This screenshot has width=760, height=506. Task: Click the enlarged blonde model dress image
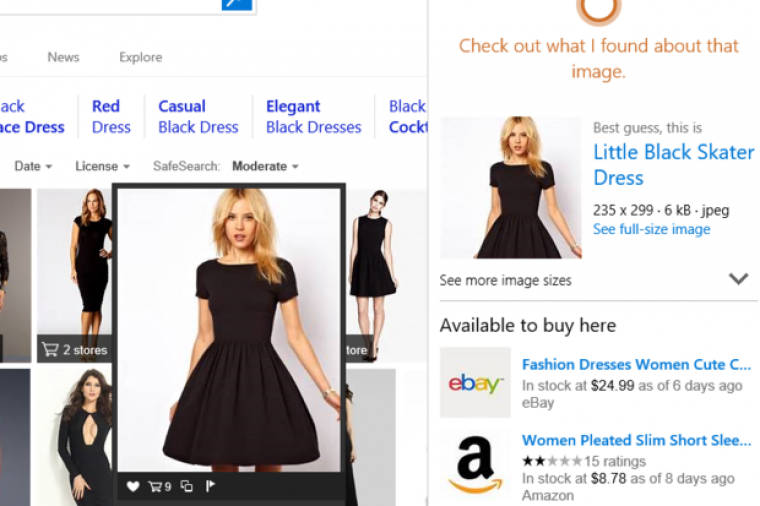[x=229, y=330]
